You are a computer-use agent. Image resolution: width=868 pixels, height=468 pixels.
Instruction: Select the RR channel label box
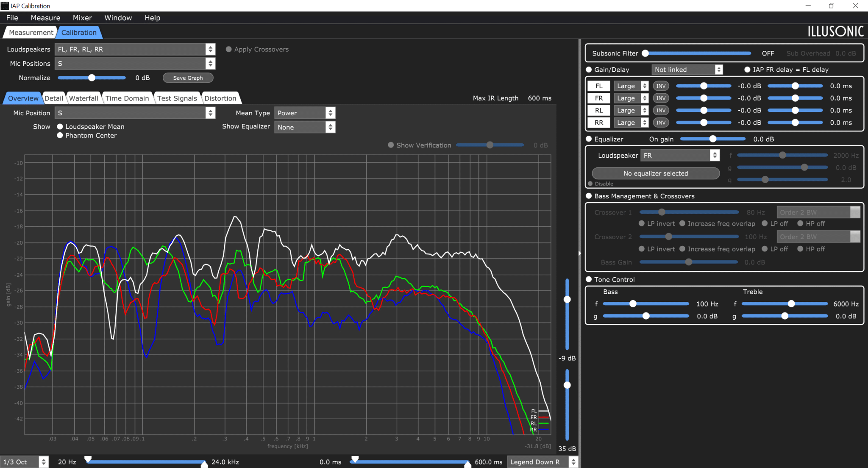pos(599,123)
